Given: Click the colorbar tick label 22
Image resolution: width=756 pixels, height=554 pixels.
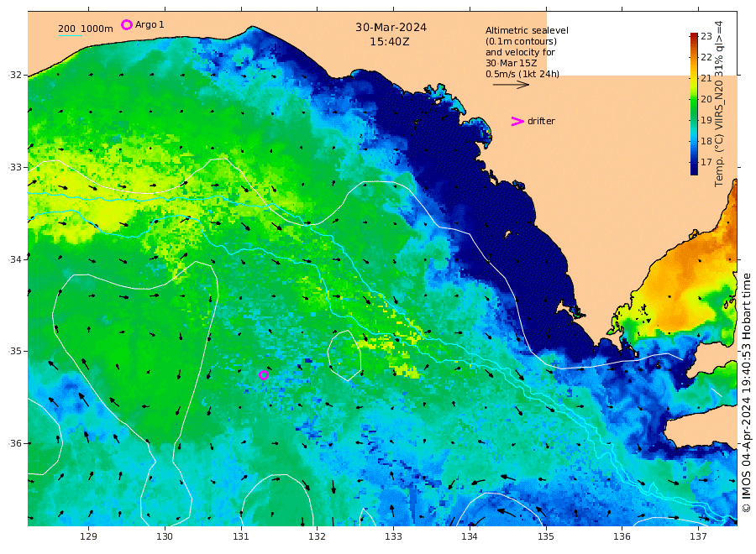Looking at the screenshot, I should 706,57.
